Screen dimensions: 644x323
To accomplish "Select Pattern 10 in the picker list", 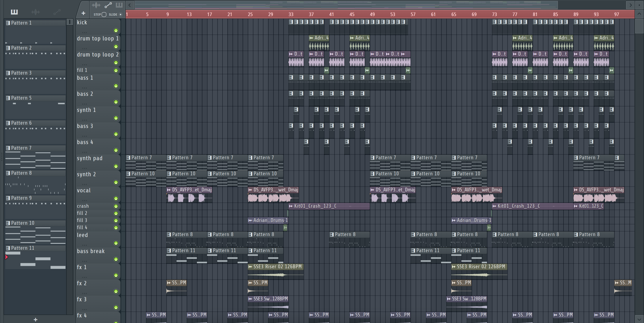I will tap(36, 223).
